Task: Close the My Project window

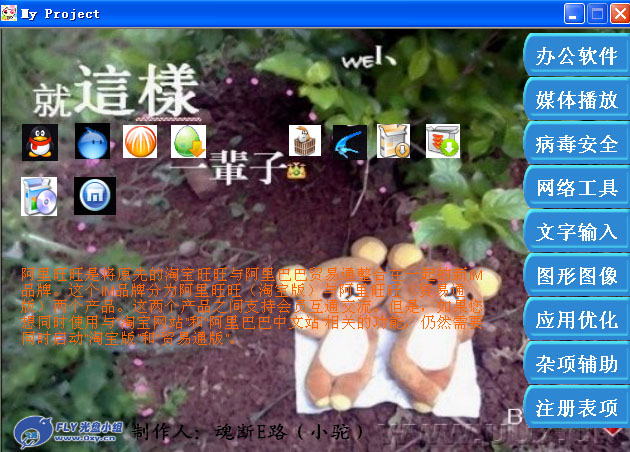Action: pos(620,14)
